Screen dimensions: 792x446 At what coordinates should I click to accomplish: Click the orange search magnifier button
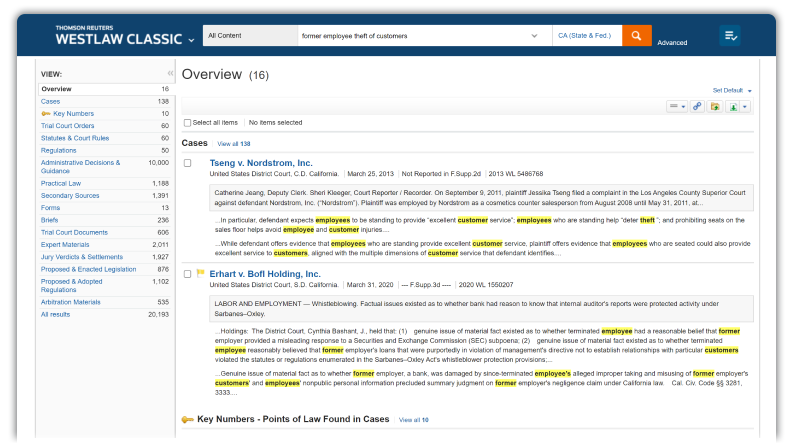pyautogui.click(x=636, y=36)
